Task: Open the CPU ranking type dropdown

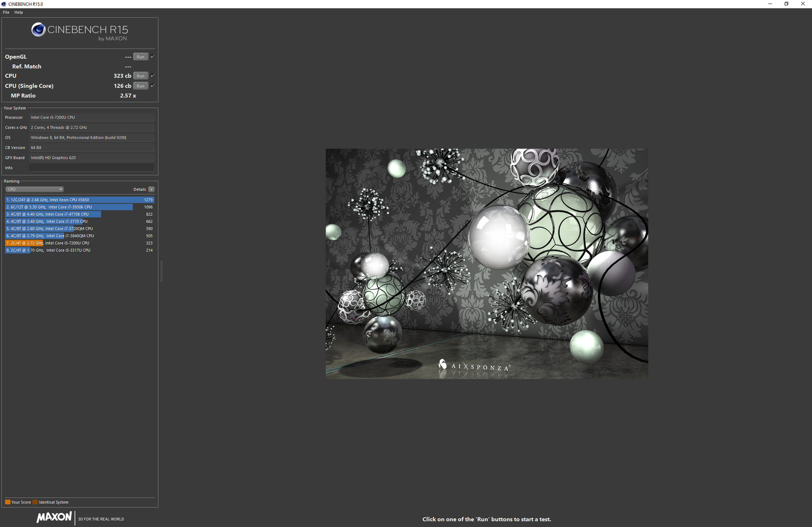Action: pyautogui.click(x=34, y=189)
